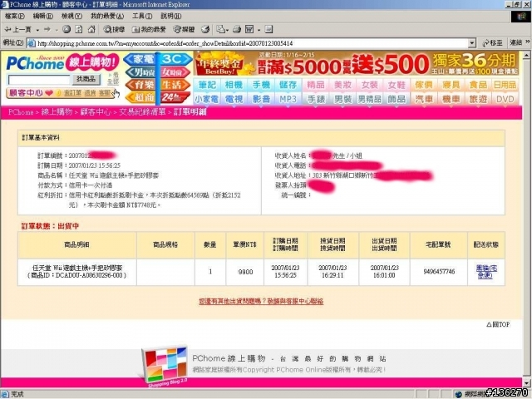Image resolution: width=532 pixels, height=399 pixels.
Task: Click the 找商品 search button
Action: [x=86, y=80]
